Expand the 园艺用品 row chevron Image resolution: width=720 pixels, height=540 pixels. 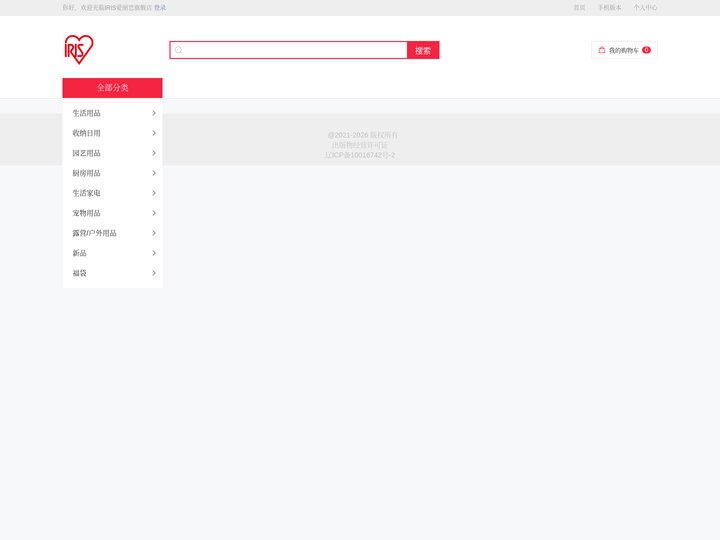click(x=154, y=153)
